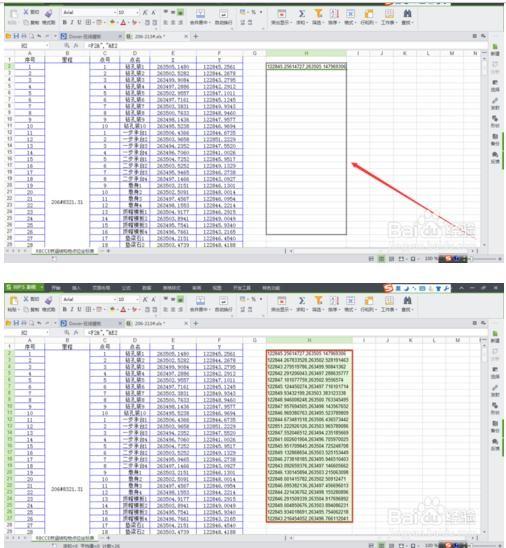
Task: Toggle Bold in the bottom screenshot ribbon
Action: 65,309
